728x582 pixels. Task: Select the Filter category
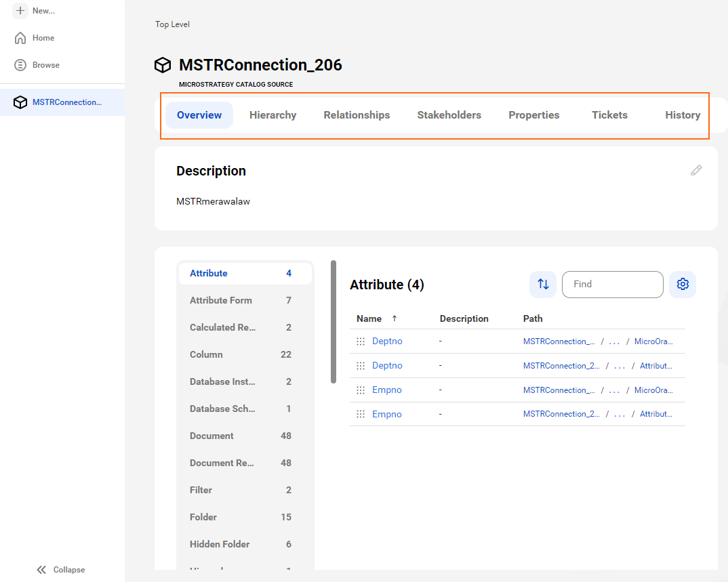pos(245,490)
